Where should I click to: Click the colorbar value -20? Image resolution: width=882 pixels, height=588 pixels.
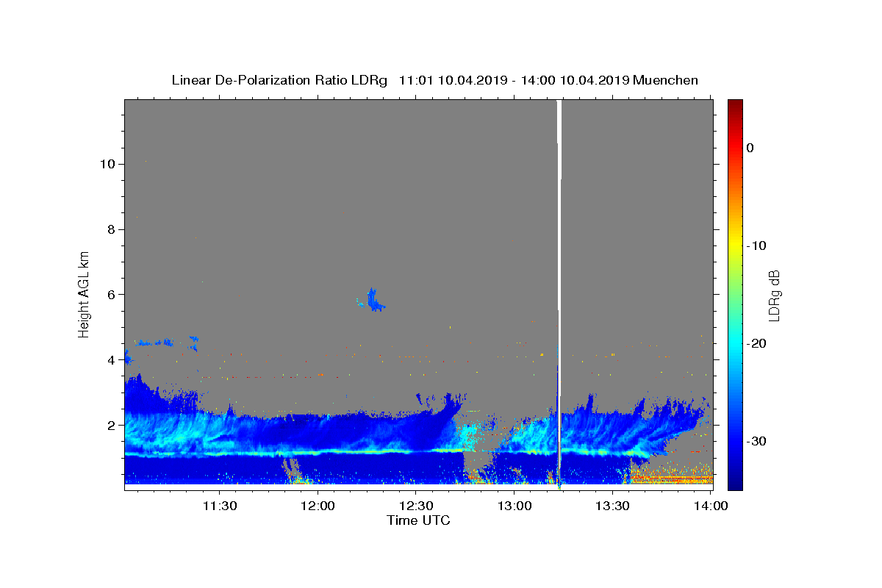point(757,343)
